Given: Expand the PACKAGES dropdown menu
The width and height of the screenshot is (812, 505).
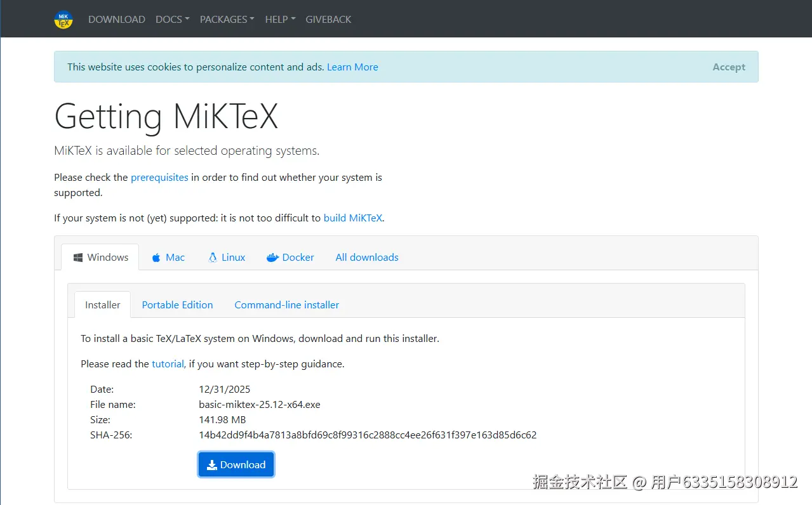Looking at the screenshot, I should tap(227, 19).
